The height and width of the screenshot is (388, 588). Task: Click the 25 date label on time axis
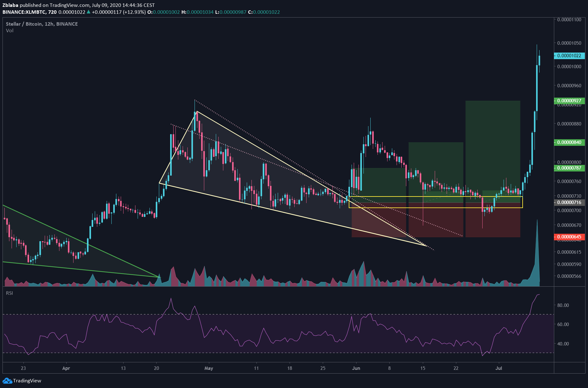click(323, 368)
